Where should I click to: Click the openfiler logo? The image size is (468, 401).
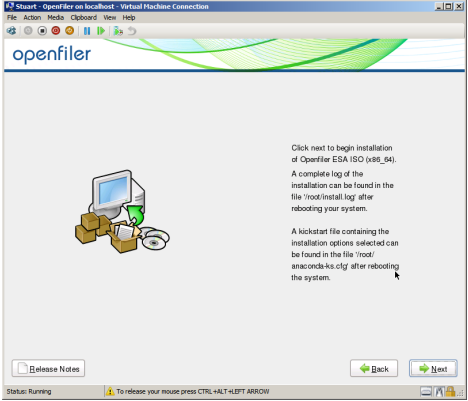52,54
